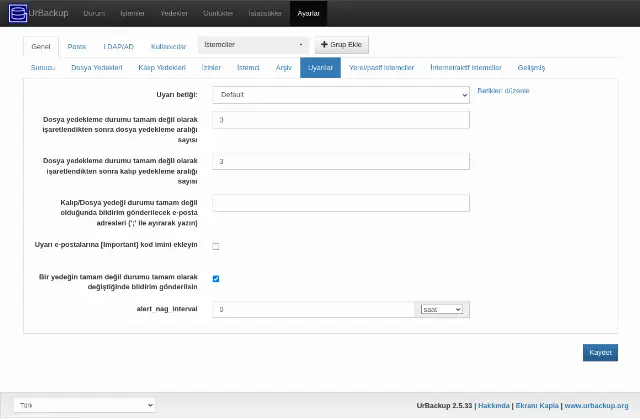Open the www.urbackup.org link
Viewport: 640px width, 420px height.
coord(596,406)
